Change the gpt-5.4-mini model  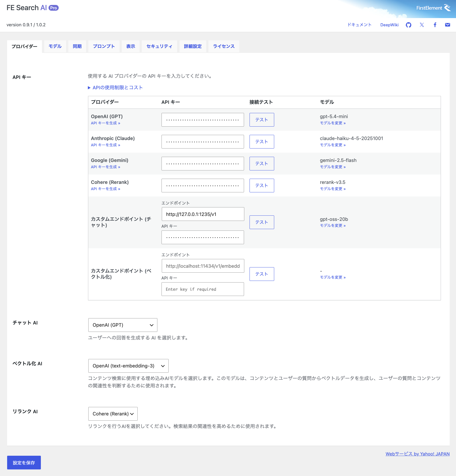tap(333, 123)
